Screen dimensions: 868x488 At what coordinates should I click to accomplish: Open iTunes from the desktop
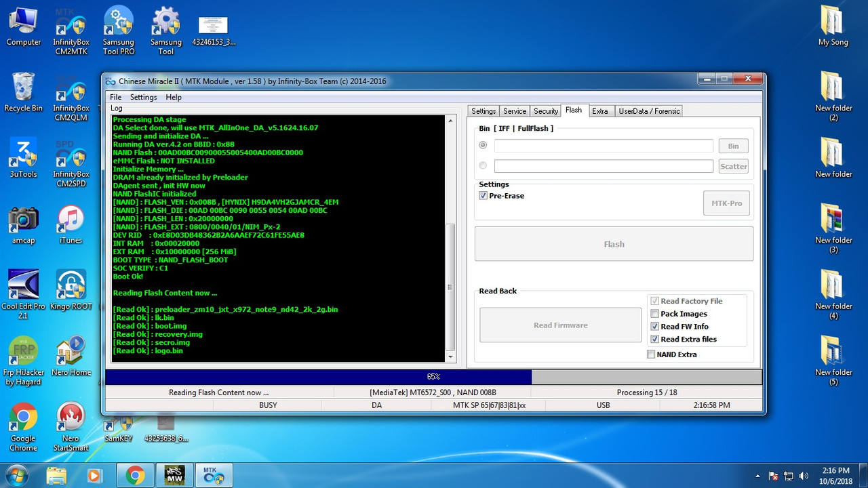pos(71,225)
